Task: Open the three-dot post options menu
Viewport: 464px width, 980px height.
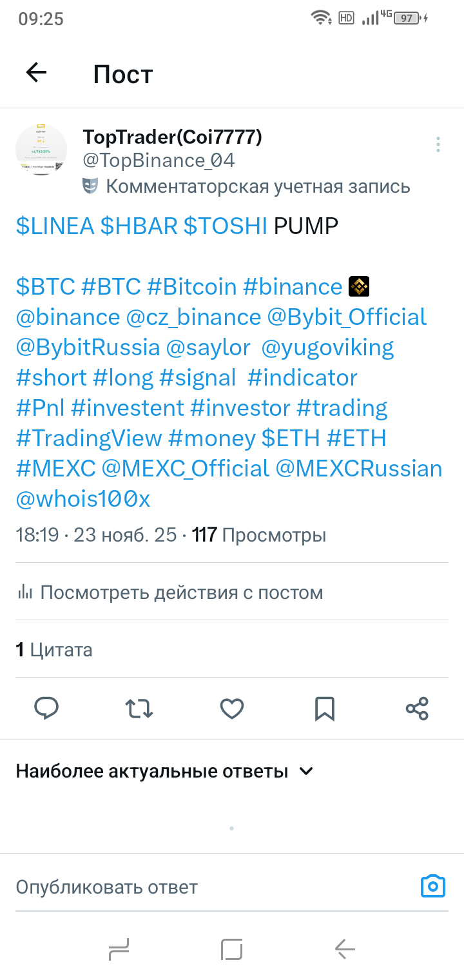Action: [x=438, y=144]
